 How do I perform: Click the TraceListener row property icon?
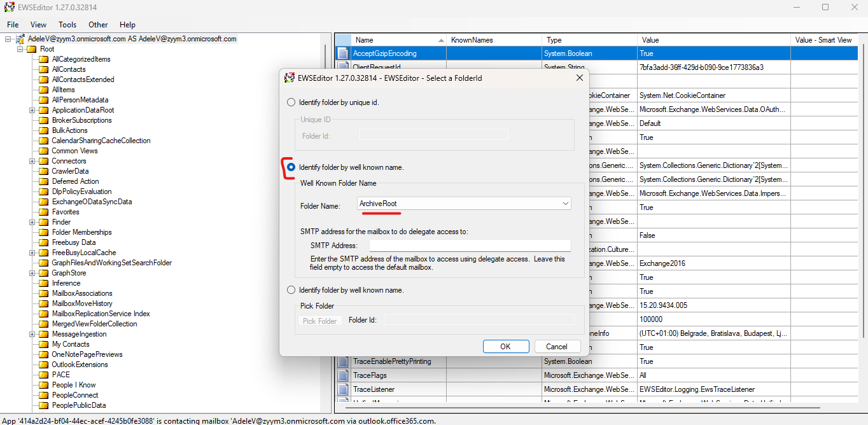[x=343, y=389]
